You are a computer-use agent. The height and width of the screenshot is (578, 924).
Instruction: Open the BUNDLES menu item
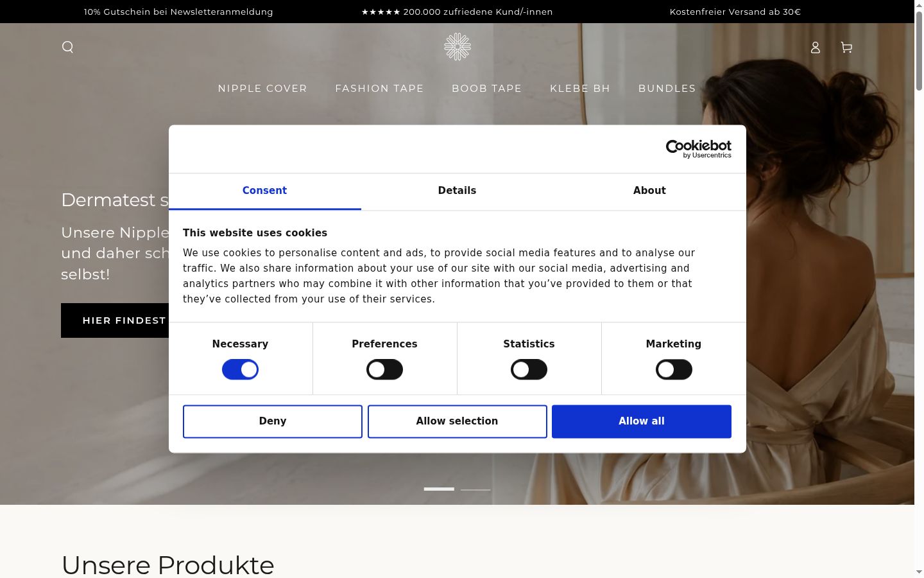(x=667, y=89)
